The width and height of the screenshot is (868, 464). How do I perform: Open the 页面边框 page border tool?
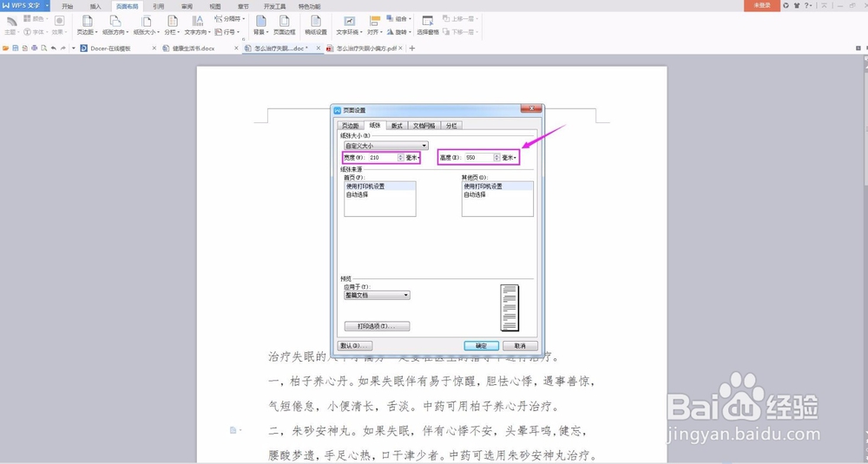(285, 25)
